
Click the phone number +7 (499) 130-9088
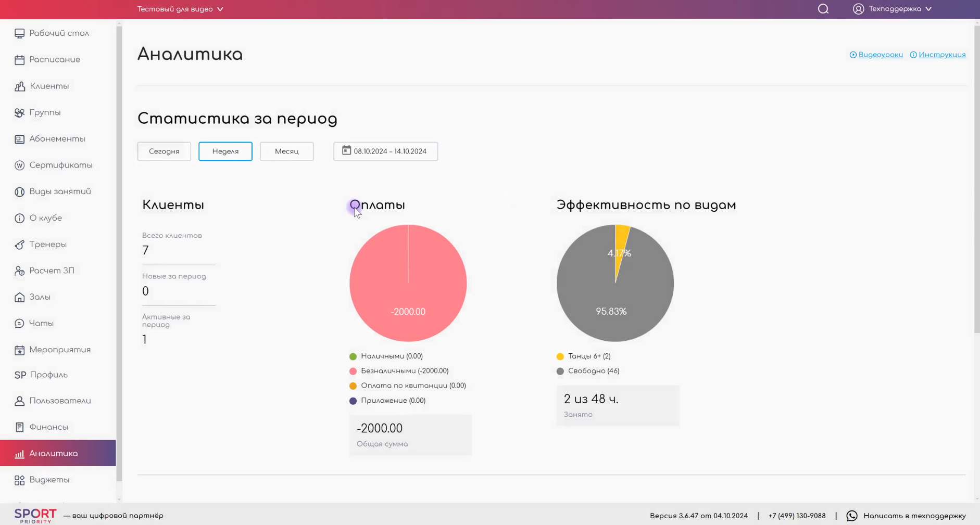click(x=797, y=516)
